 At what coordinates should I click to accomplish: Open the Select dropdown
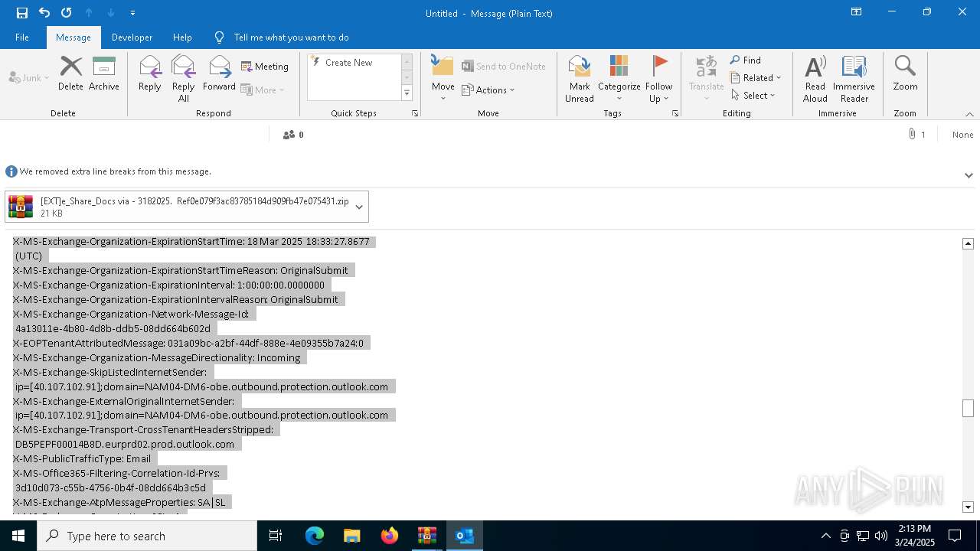point(753,96)
